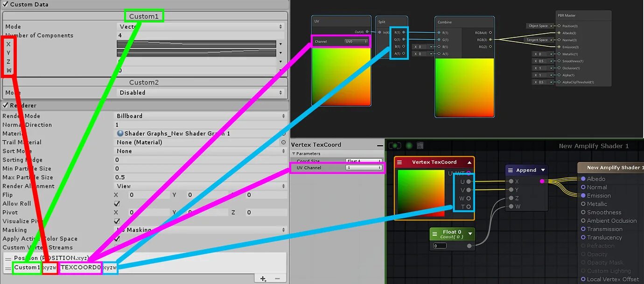
Task: Click the Out(4) port on the UV node
Action: [367, 32]
